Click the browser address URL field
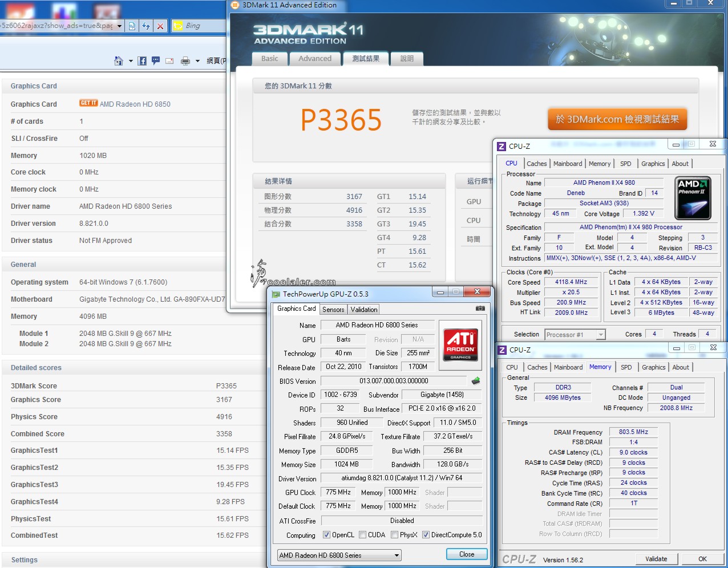This screenshot has width=728, height=568. pos(57,26)
